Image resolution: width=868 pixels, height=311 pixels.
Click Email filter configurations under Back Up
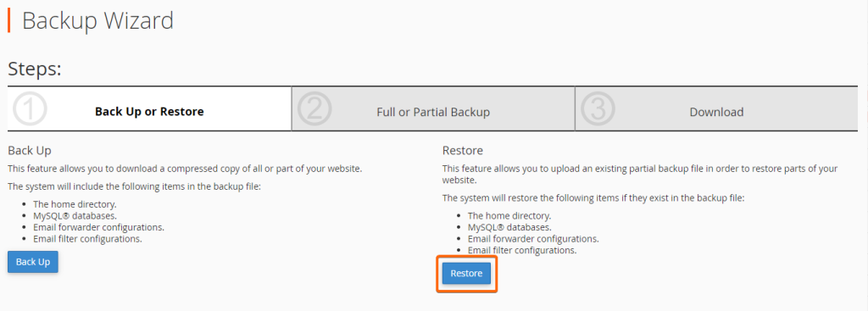87,239
